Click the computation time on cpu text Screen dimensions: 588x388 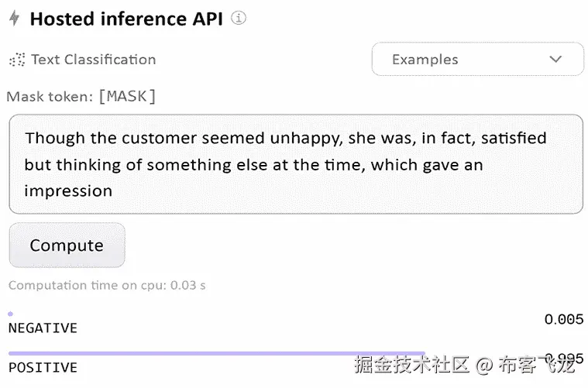pos(107,285)
